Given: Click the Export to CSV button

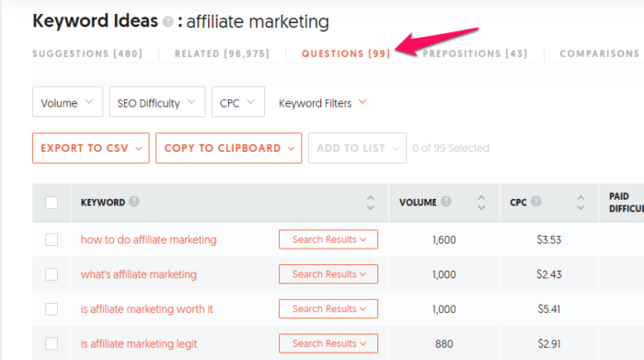Looking at the screenshot, I should pos(91,148).
